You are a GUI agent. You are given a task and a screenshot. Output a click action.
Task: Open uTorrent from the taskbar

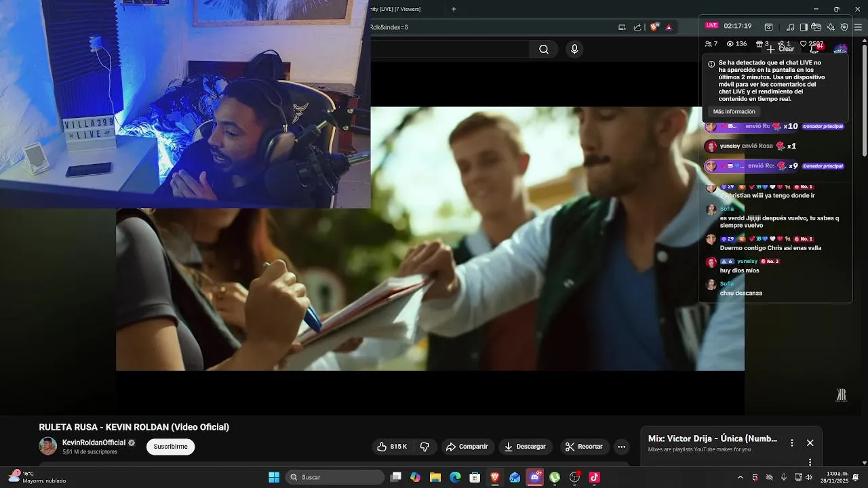point(555,477)
